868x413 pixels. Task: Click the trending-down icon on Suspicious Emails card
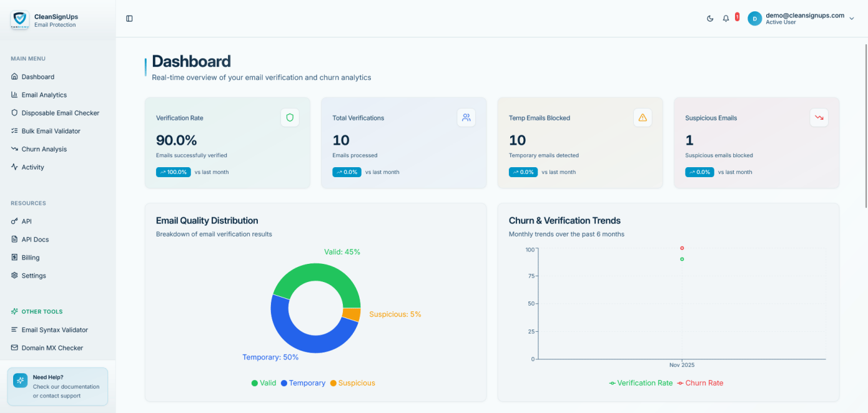(x=819, y=117)
